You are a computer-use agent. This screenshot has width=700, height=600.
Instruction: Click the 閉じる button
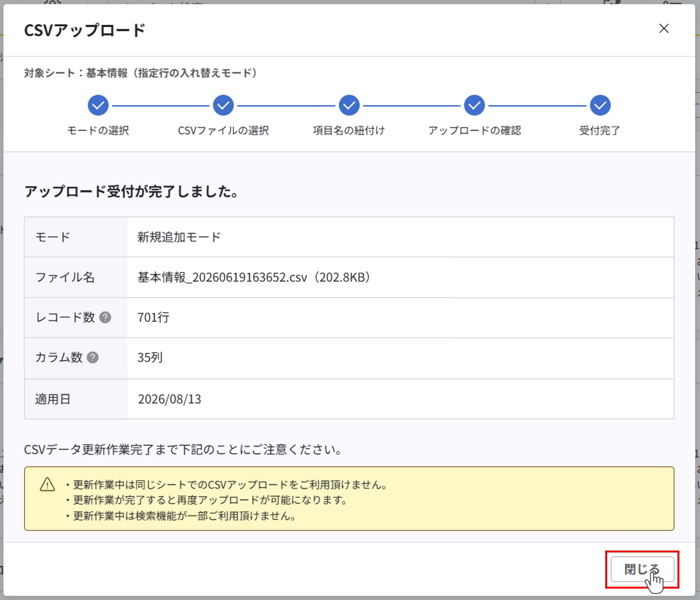(x=642, y=569)
